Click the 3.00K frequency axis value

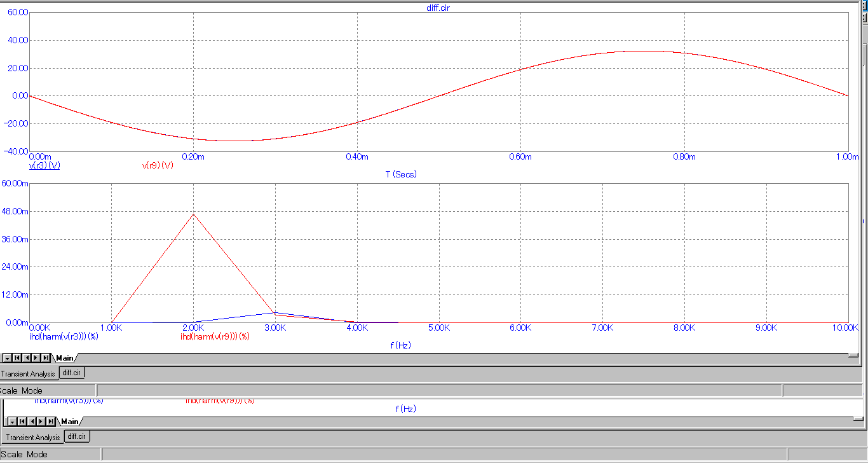275,328
